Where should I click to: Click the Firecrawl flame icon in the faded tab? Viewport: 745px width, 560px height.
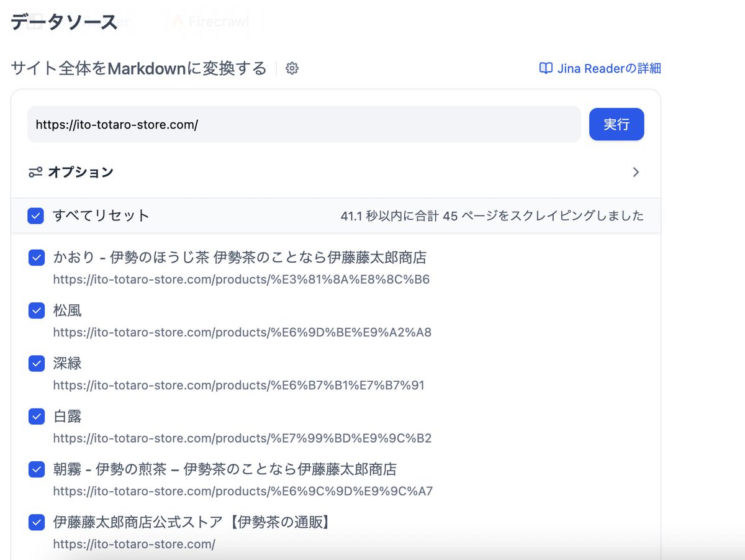pyautogui.click(x=178, y=20)
